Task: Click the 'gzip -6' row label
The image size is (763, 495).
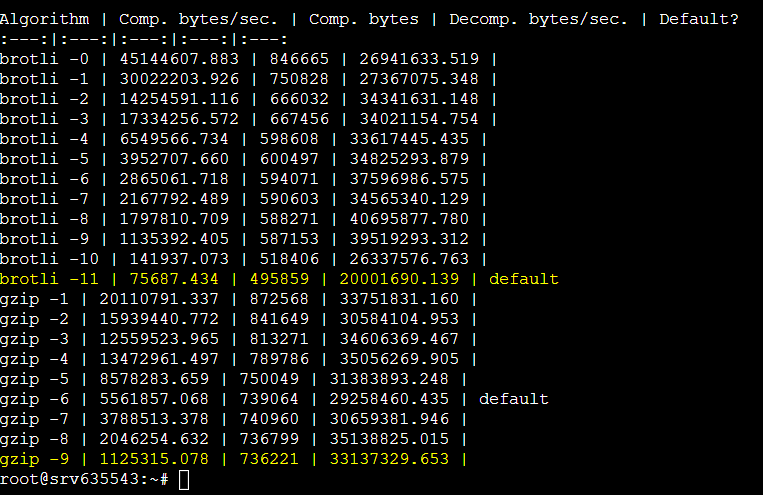Action: pyautogui.click(x=34, y=399)
